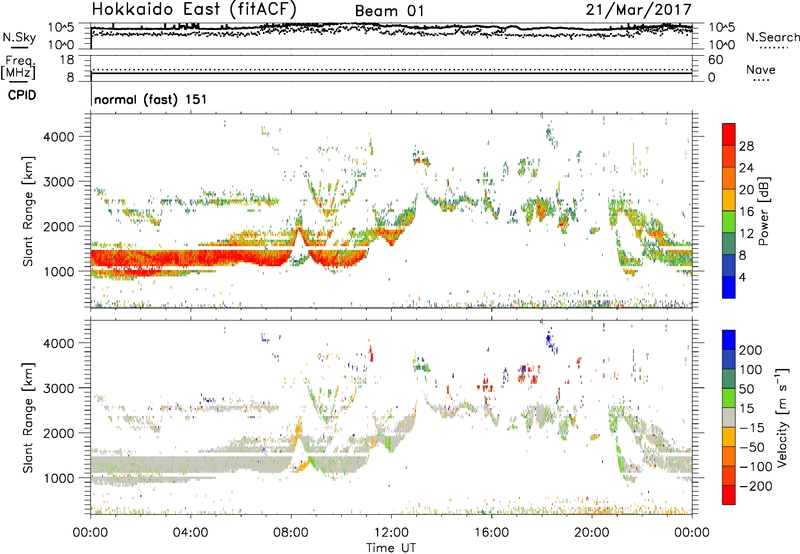Image resolution: width=800 pixels, height=554 pixels.
Task: Click the dotted line sample under N.Search
Action: point(774,48)
